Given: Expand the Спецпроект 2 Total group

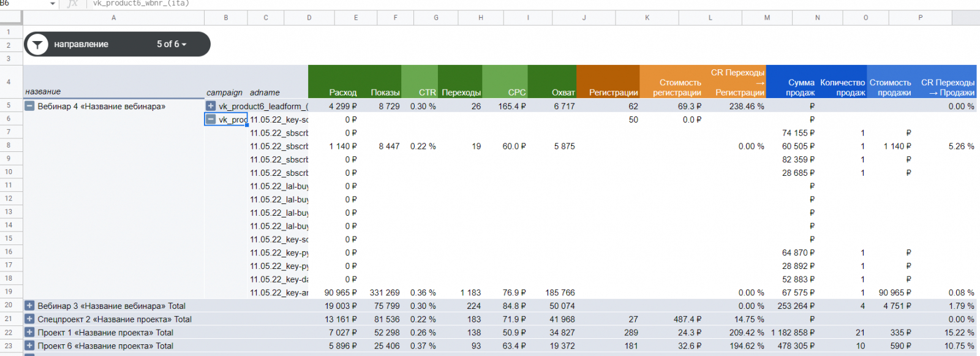Looking at the screenshot, I should tap(29, 319).
